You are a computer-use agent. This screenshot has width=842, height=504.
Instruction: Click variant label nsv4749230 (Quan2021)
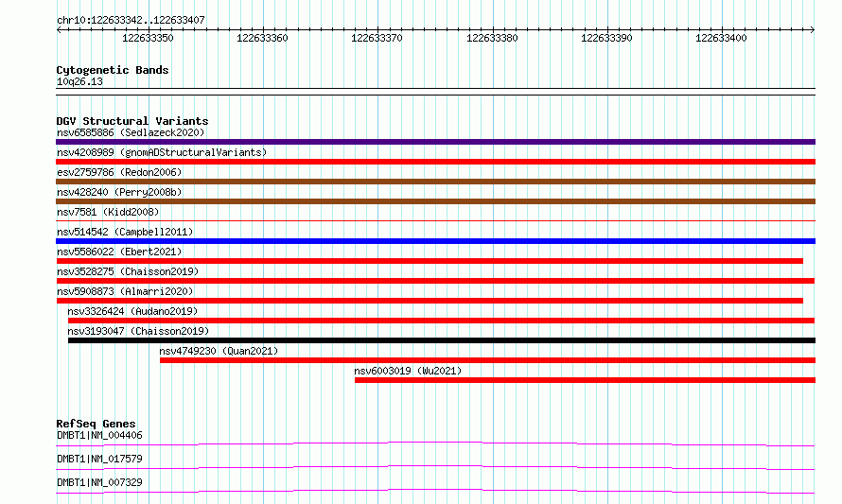tap(219, 351)
